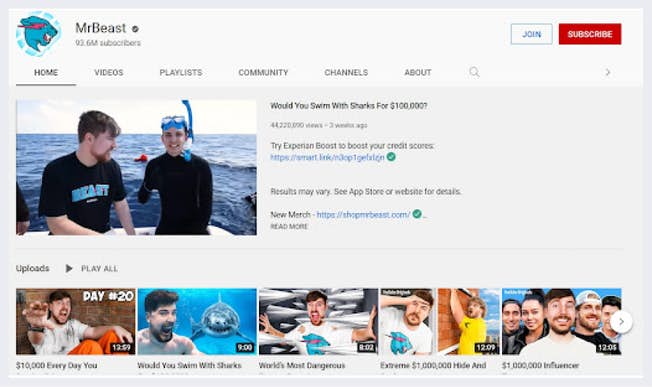
Task: Go to the Community tab
Action: click(263, 72)
